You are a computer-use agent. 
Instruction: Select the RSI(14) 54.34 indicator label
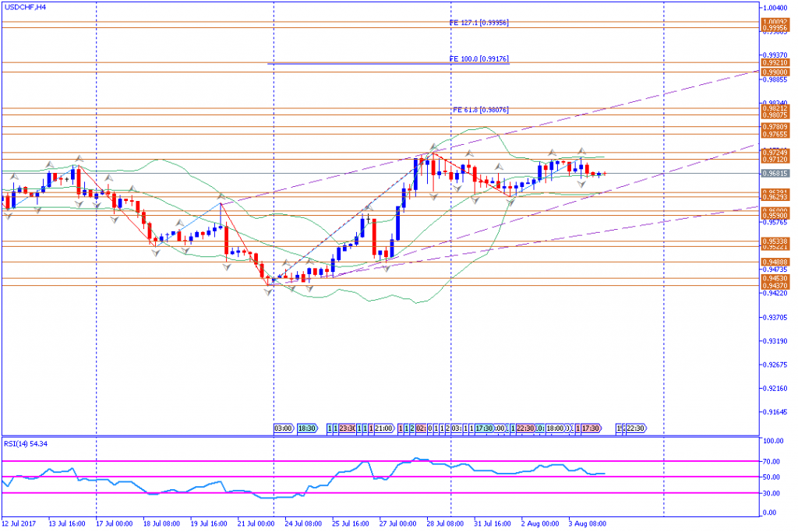point(26,443)
